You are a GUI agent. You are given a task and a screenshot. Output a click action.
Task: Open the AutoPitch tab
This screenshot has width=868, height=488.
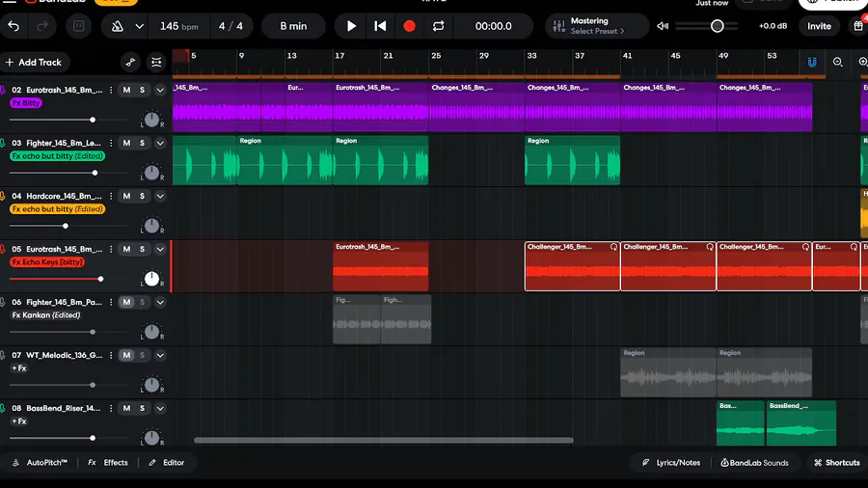click(x=41, y=463)
